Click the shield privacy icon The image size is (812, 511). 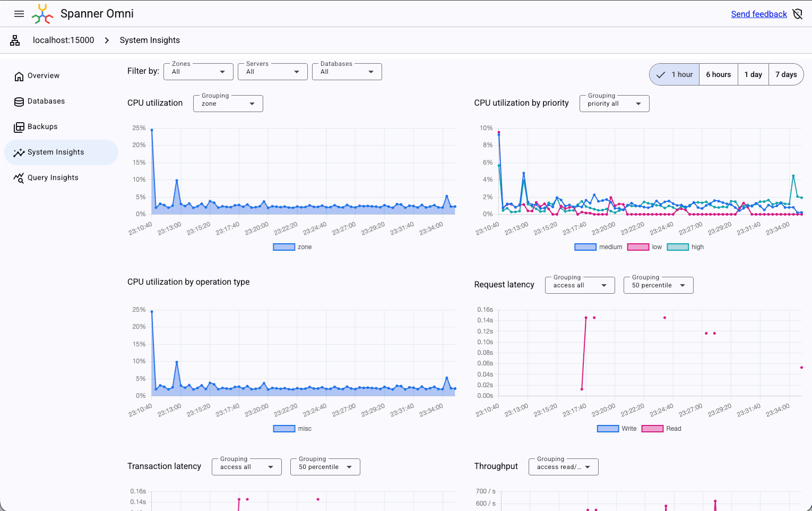(x=797, y=14)
